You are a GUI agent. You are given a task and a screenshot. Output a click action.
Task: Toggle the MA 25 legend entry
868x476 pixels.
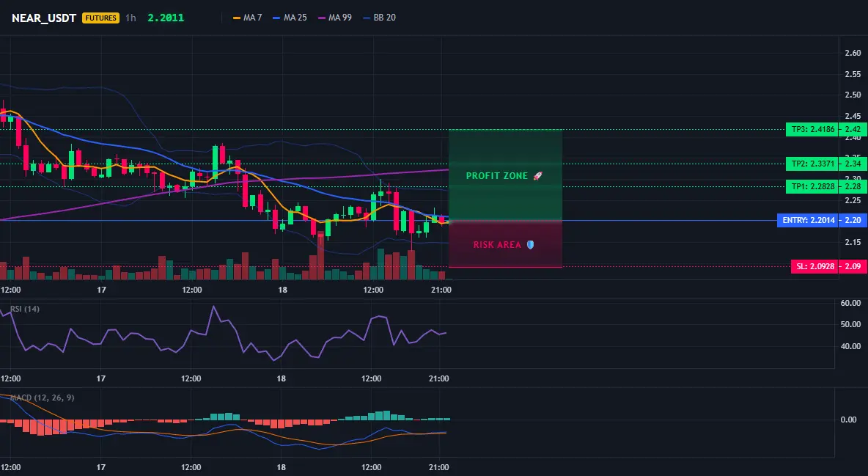pyautogui.click(x=290, y=18)
